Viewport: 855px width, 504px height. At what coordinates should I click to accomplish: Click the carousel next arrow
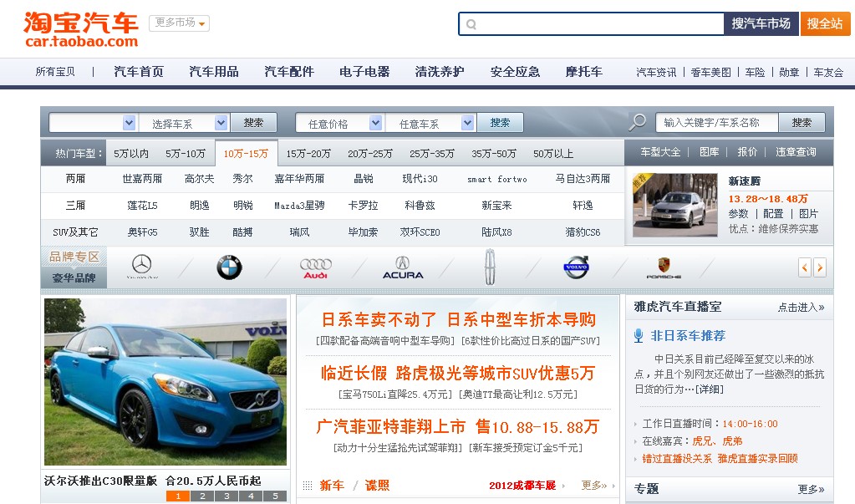click(x=819, y=267)
